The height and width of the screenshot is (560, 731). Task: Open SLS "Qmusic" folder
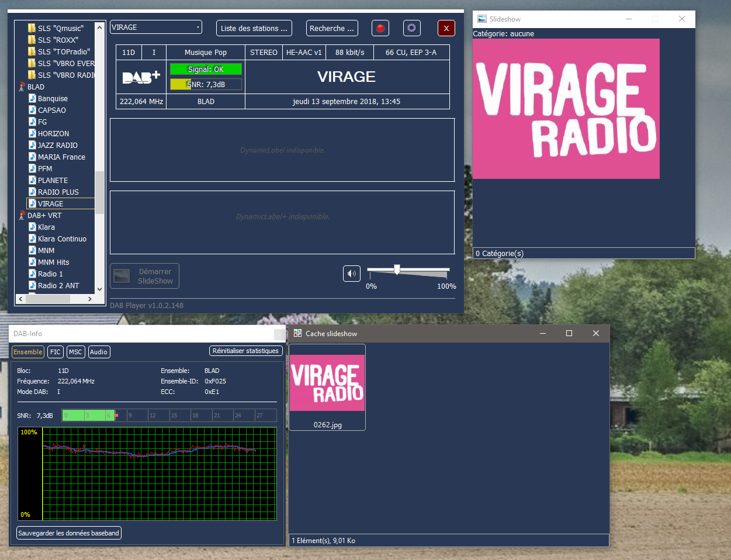[60, 28]
